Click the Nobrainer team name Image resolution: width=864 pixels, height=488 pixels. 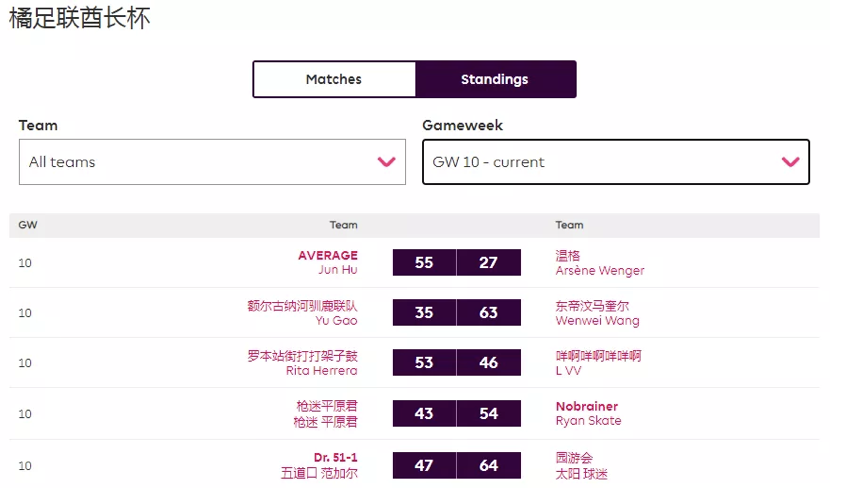point(587,406)
